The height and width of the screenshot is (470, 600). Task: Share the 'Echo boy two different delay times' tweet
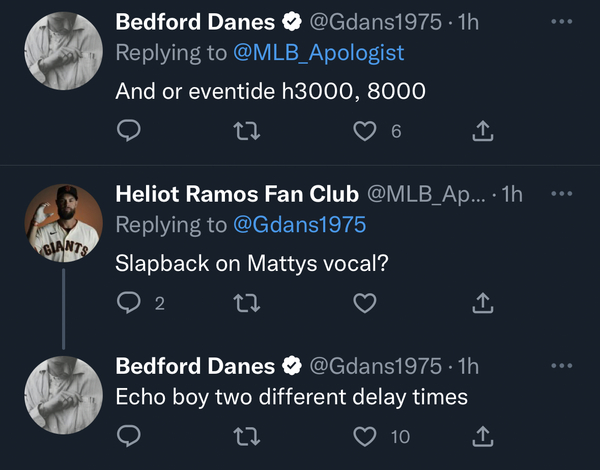[x=483, y=436]
